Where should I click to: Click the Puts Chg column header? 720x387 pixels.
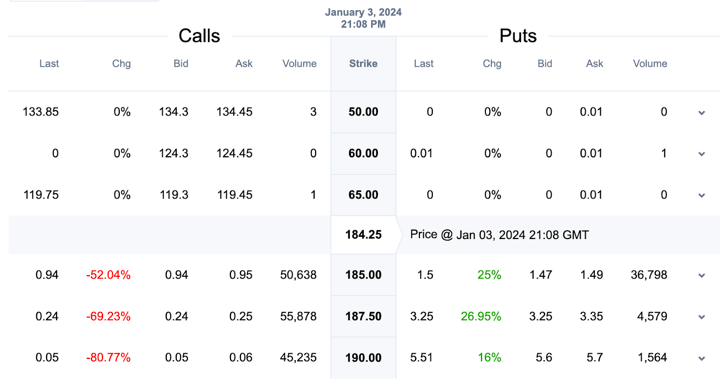(492, 63)
